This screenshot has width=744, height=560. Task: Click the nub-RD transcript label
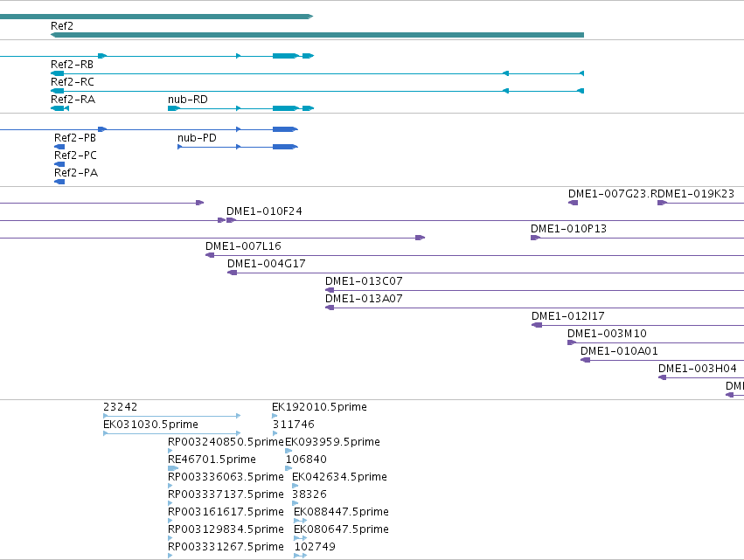[188, 100]
